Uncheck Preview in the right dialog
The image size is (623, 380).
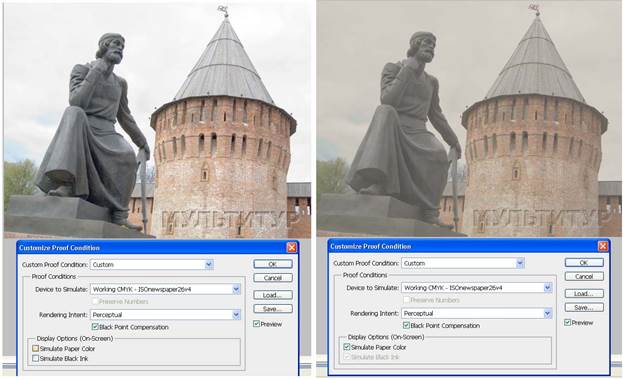coord(568,322)
